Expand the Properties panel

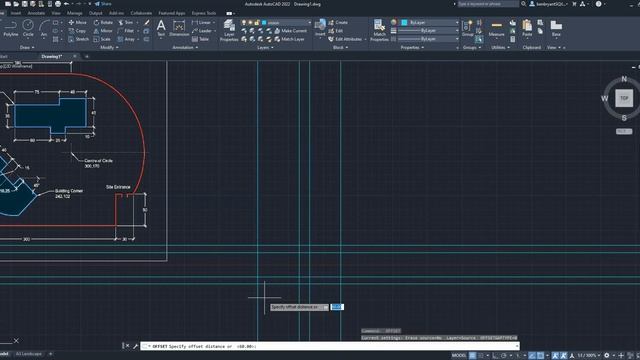click(x=412, y=47)
